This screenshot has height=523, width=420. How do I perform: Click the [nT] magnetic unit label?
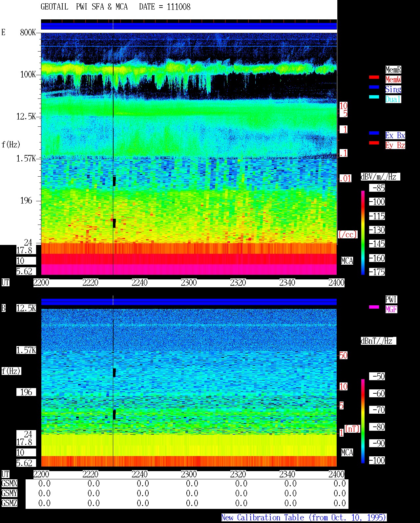(x=352, y=429)
